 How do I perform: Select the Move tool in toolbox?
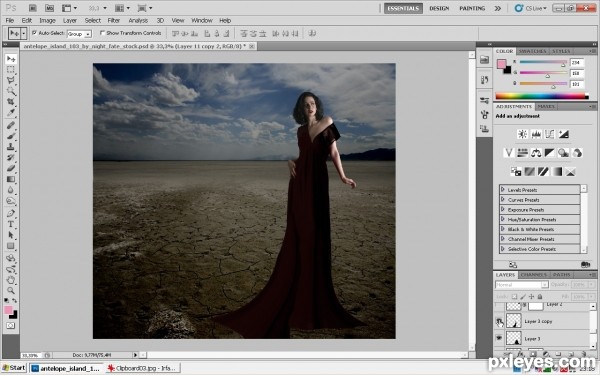tap(11, 59)
